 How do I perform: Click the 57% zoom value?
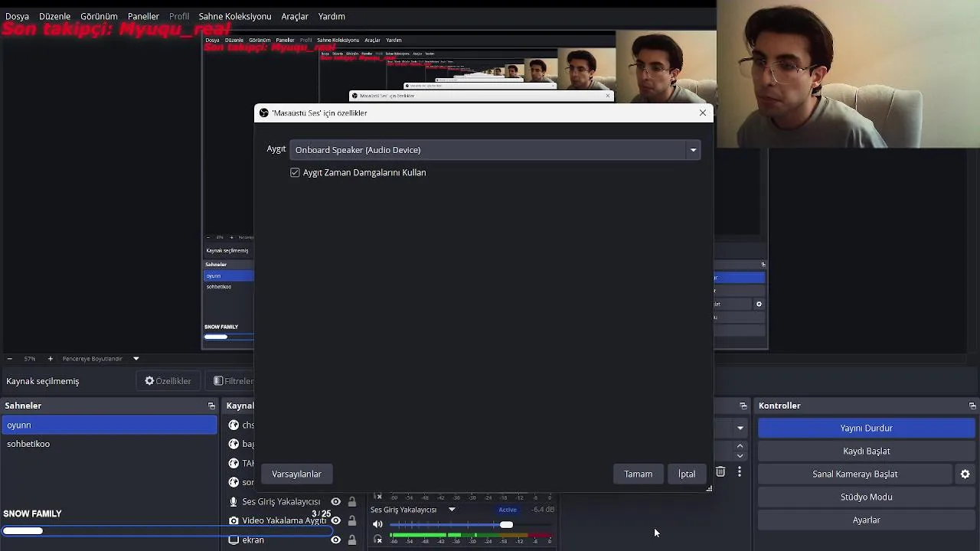(30, 358)
